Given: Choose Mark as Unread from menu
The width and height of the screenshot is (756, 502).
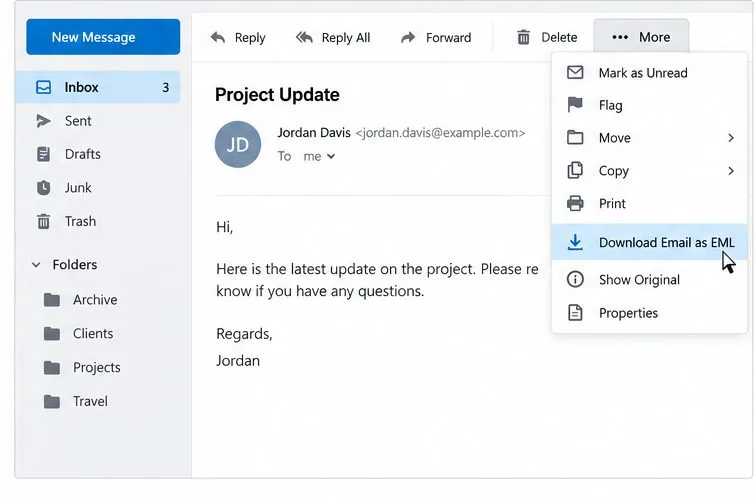Looking at the screenshot, I should pyautogui.click(x=649, y=73).
